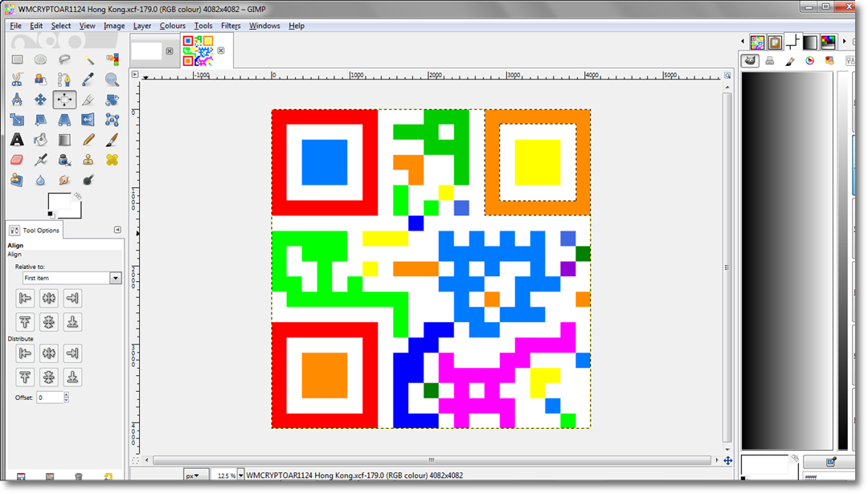Choose the Free Select lasso tool
Screen dimensions: 868x494
pyautogui.click(x=64, y=59)
